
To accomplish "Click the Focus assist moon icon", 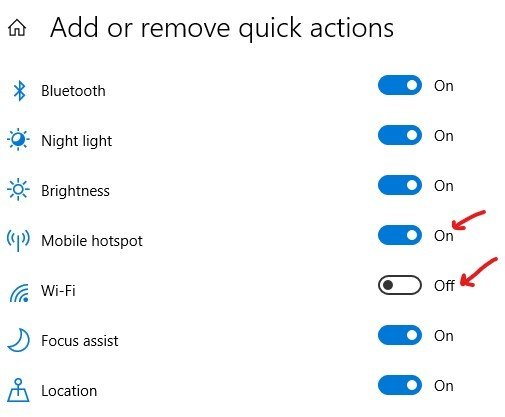I will (x=19, y=340).
